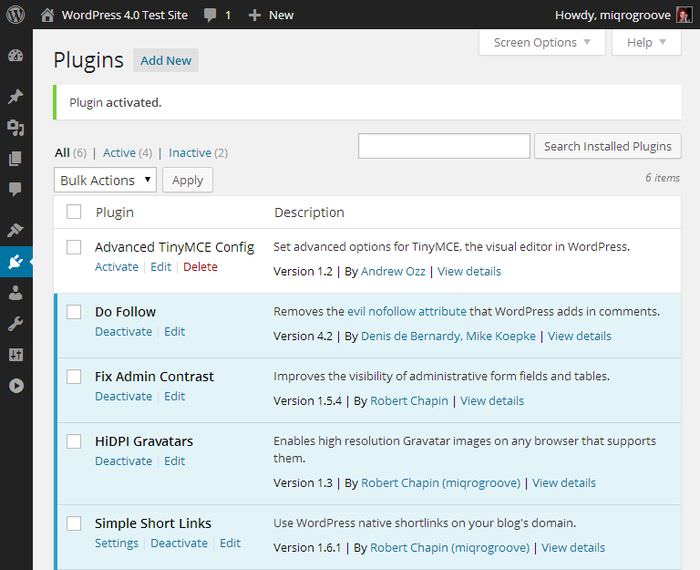Show only Inactive plugins
Viewport: 700px width, 570px height.
coord(189,153)
